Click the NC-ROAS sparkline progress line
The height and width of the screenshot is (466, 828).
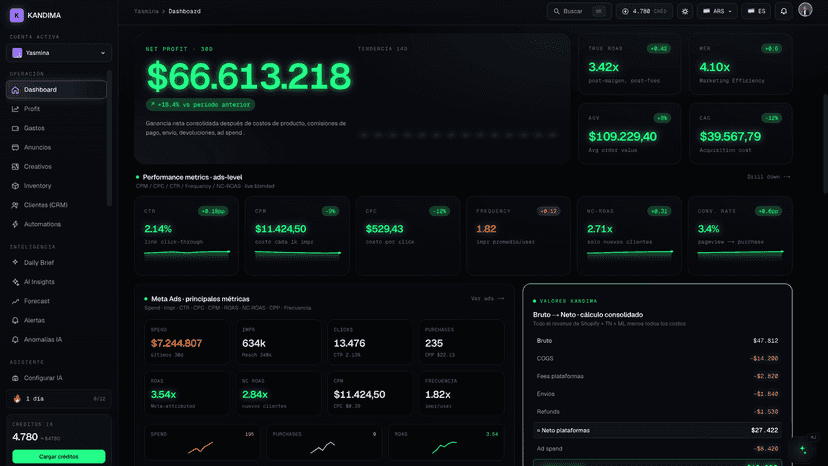[630, 253]
